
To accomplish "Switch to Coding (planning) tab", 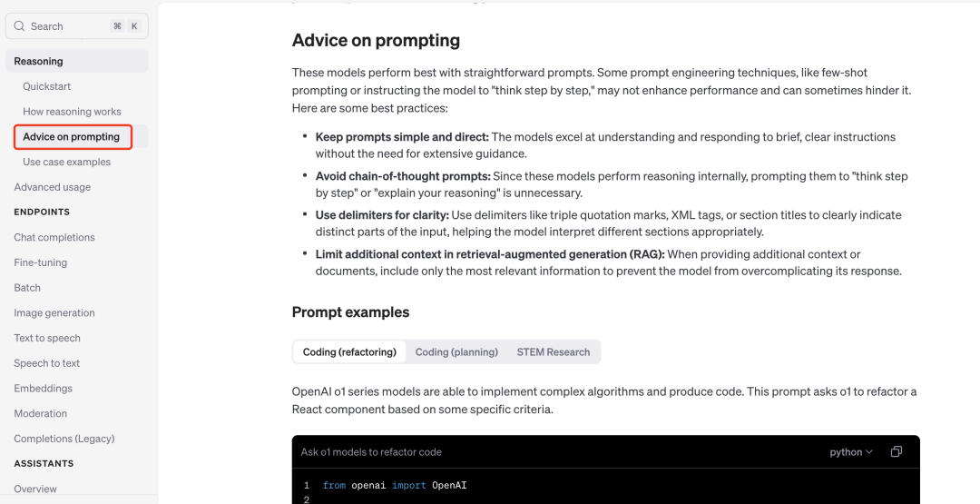I will (x=456, y=352).
